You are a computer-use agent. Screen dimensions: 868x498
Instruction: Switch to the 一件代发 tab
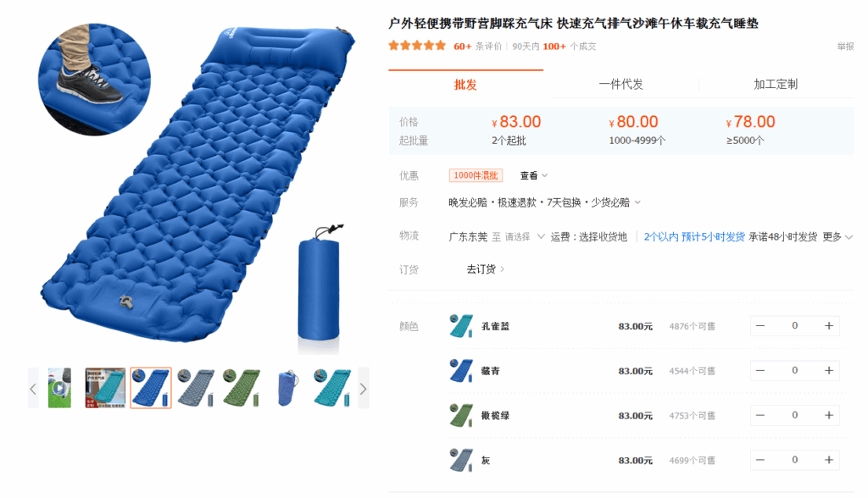tap(621, 85)
